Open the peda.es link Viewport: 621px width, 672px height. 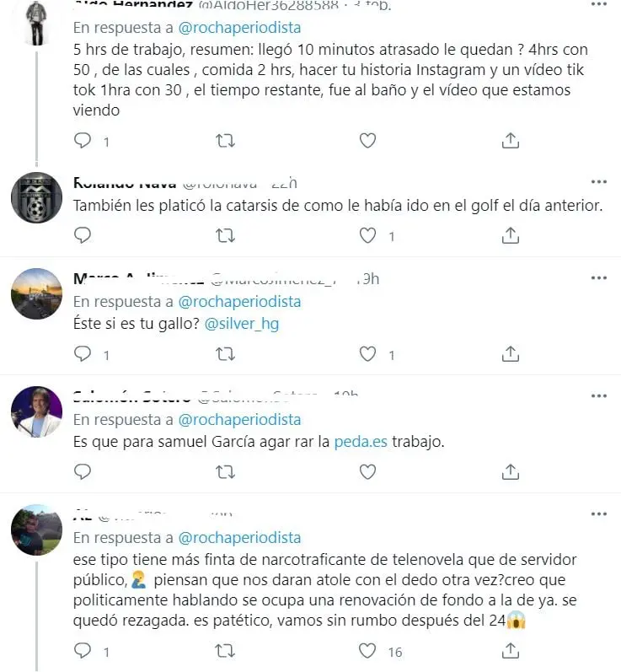[x=361, y=442]
